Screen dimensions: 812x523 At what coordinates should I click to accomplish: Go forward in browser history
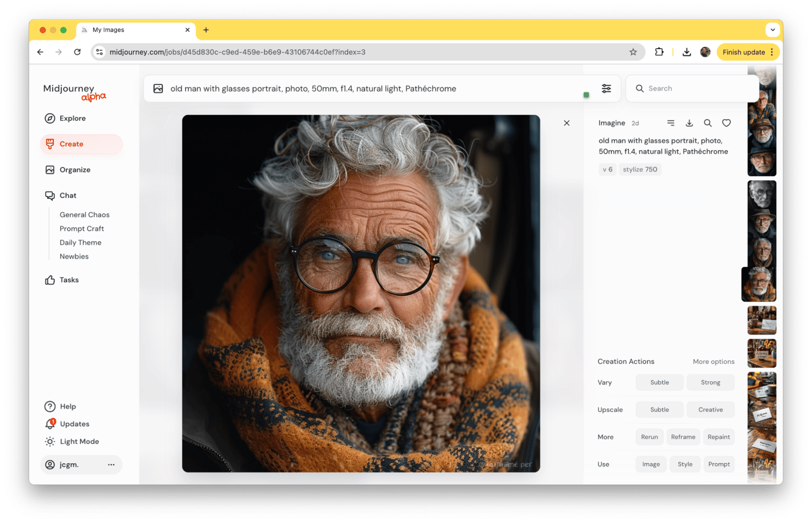[x=59, y=52]
